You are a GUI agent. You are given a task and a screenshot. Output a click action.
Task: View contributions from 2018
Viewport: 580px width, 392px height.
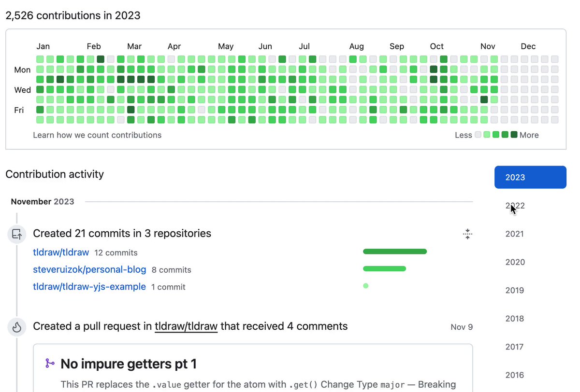pos(515,319)
